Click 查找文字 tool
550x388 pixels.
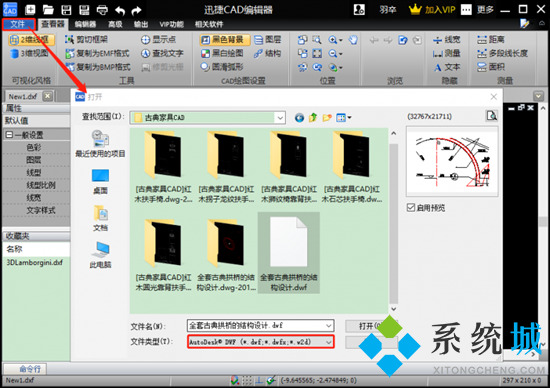pos(162,53)
